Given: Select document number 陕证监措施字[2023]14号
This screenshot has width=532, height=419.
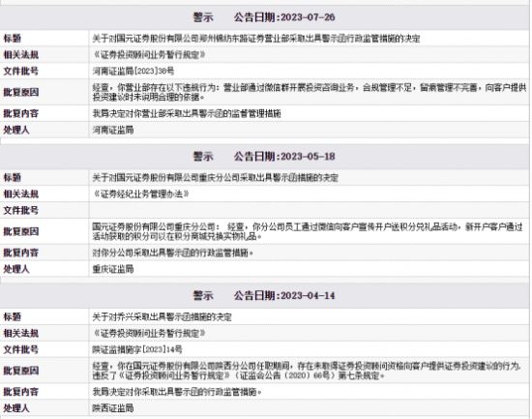Looking at the screenshot, I should 137,349.
